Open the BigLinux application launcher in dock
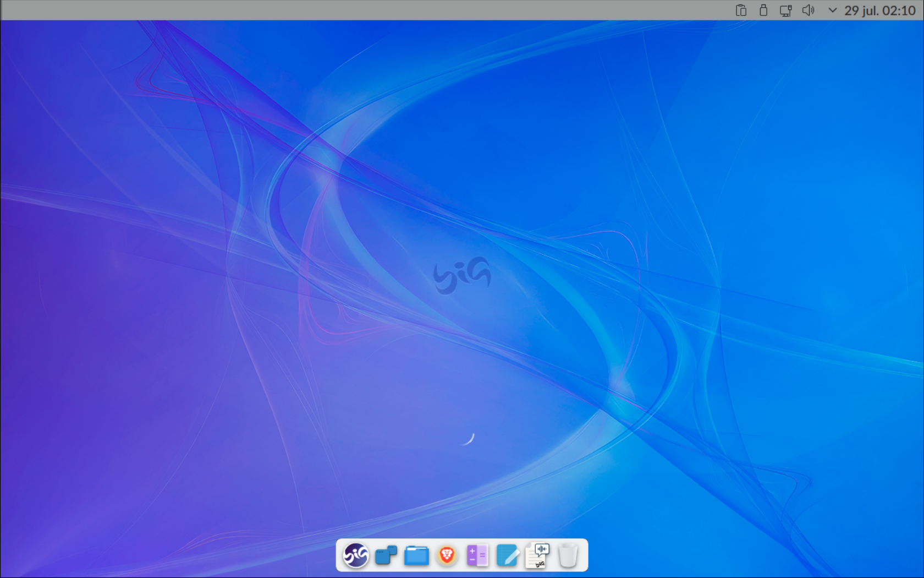 (356, 555)
